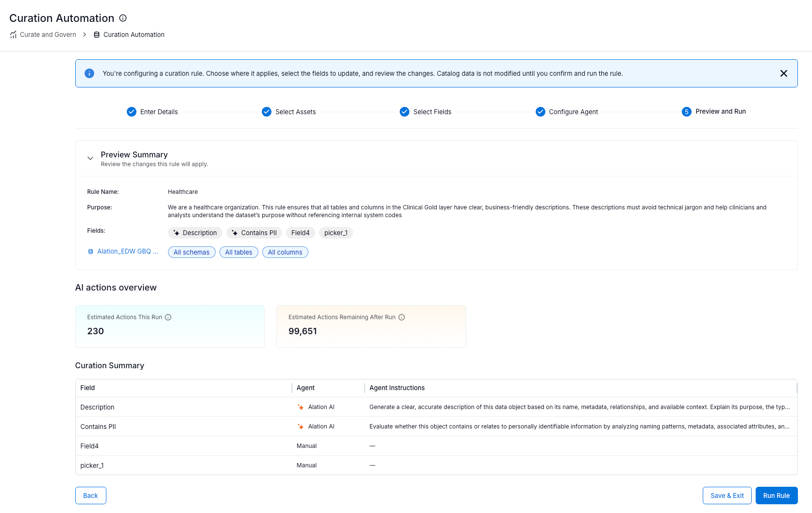Click the info icon beside Curation Automation title
Image resolution: width=812 pixels, height=513 pixels.
click(x=123, y=18)
